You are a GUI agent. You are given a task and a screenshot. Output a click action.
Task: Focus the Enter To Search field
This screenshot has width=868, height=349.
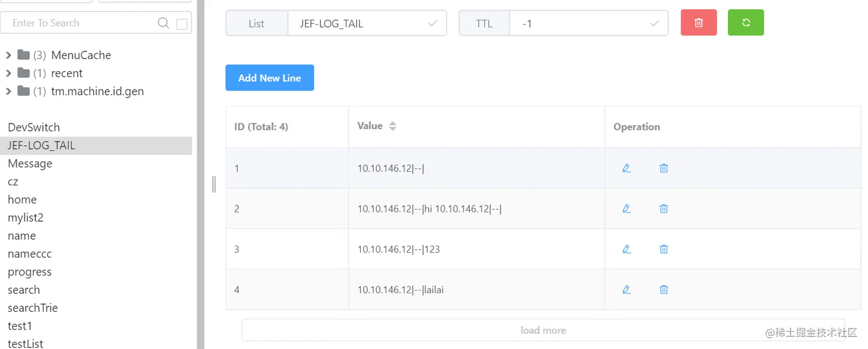(x=80, y=23)
